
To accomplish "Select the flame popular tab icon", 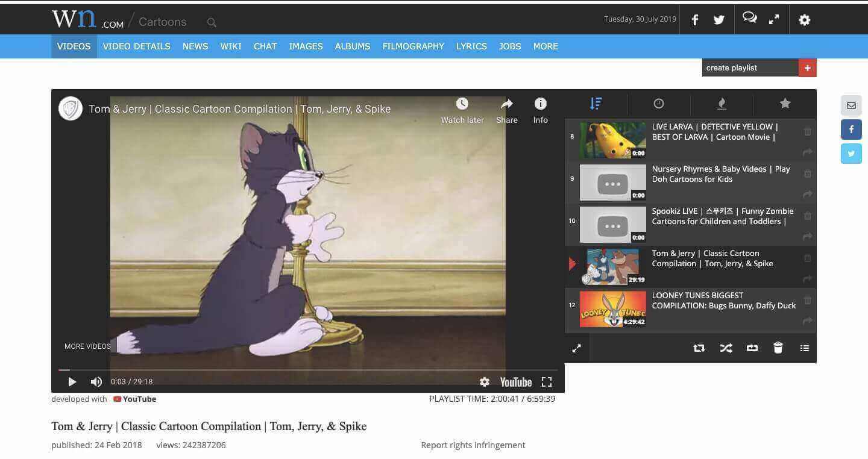I will pyautogui.click(x=722, y=104).
